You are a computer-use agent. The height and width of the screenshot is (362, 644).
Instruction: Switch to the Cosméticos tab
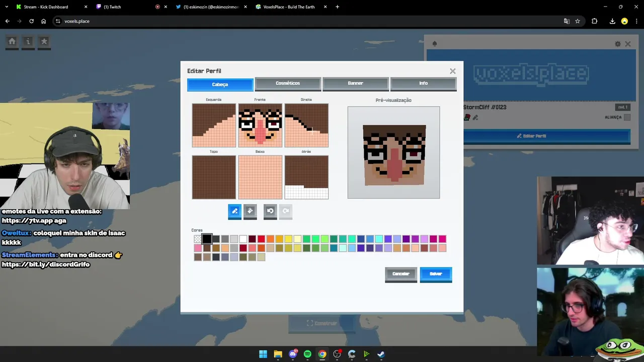tap(288, 83)
